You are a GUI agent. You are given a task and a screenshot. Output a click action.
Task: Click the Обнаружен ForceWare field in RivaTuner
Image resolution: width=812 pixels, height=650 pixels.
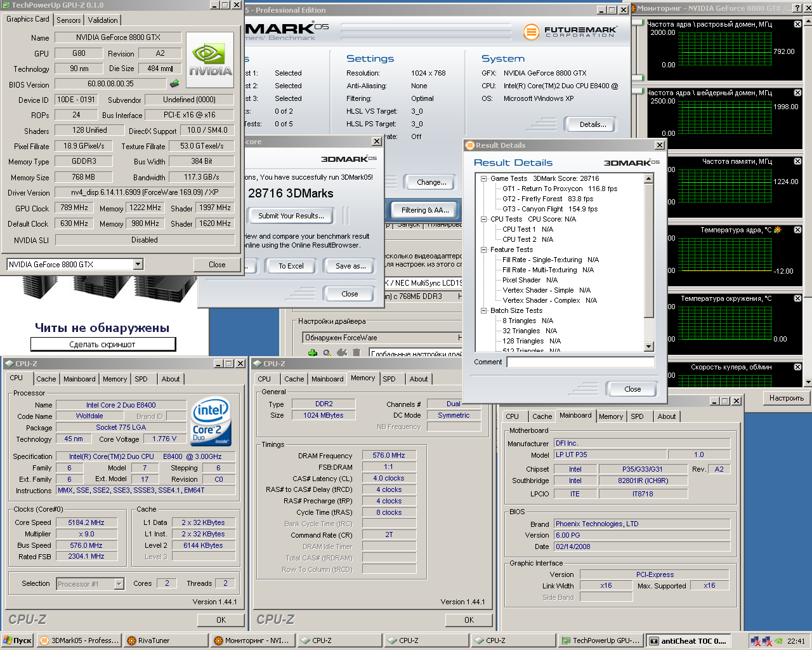pos(381,338)
